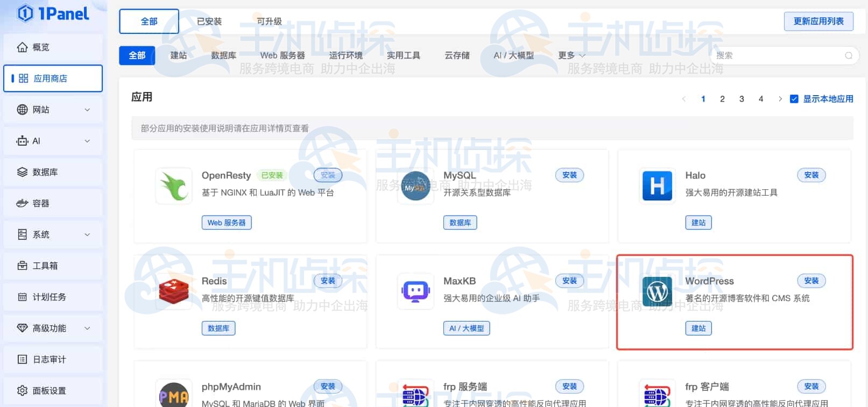Filter apps by AI / 大模型 category
Viewport: 868px width, 407px height.
pyautogui.click(x=514, y=55)
